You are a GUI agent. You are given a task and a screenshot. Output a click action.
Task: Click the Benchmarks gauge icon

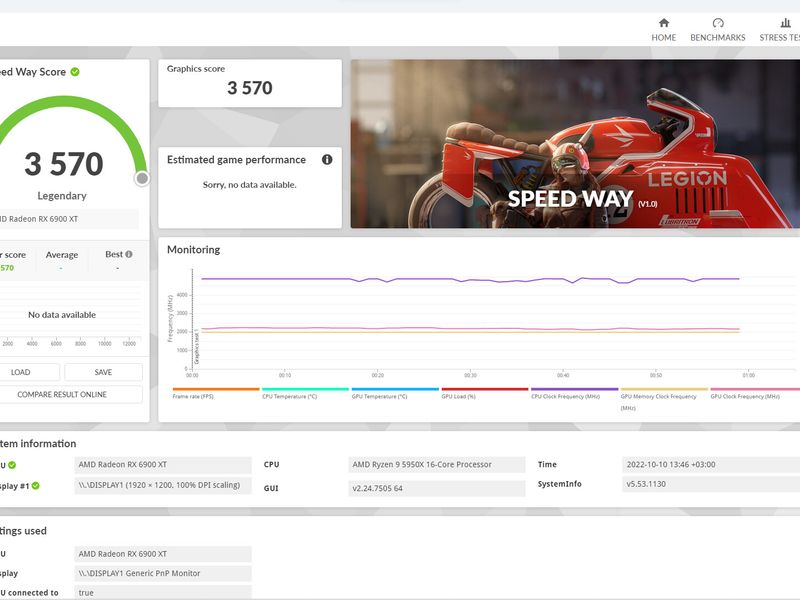click(x=718, y=23)
